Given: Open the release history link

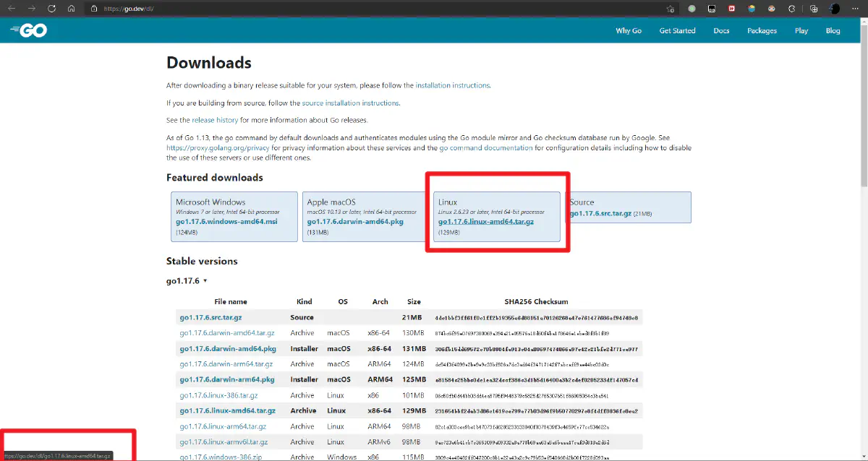Looking at the screenshot, I should pyautogui.click(x=215, y=120).
